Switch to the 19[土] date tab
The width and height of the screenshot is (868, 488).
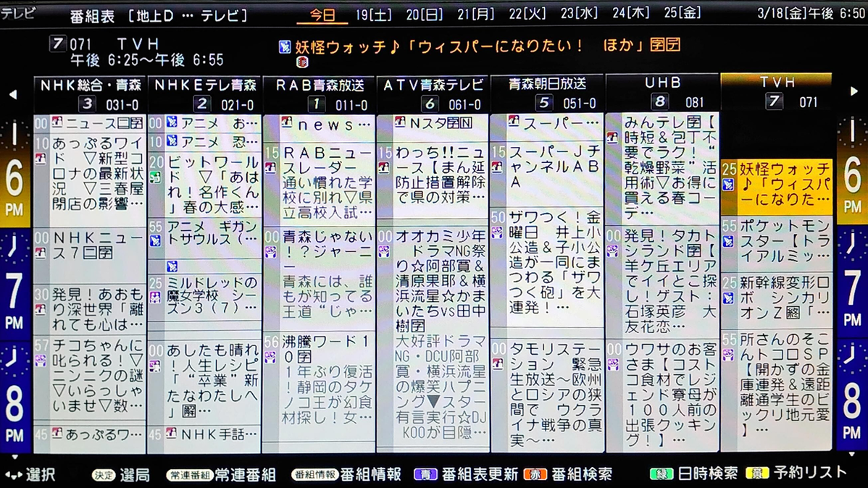[x=374, y=15]
